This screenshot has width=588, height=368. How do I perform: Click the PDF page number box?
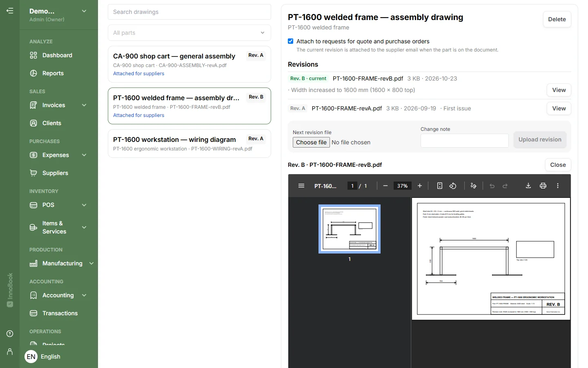[x=352, y=186]
